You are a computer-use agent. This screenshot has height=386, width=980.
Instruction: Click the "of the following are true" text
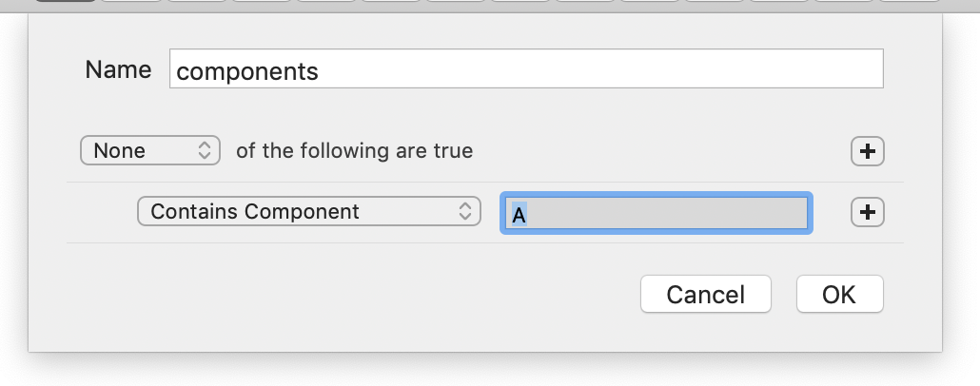tap(354, 151)
